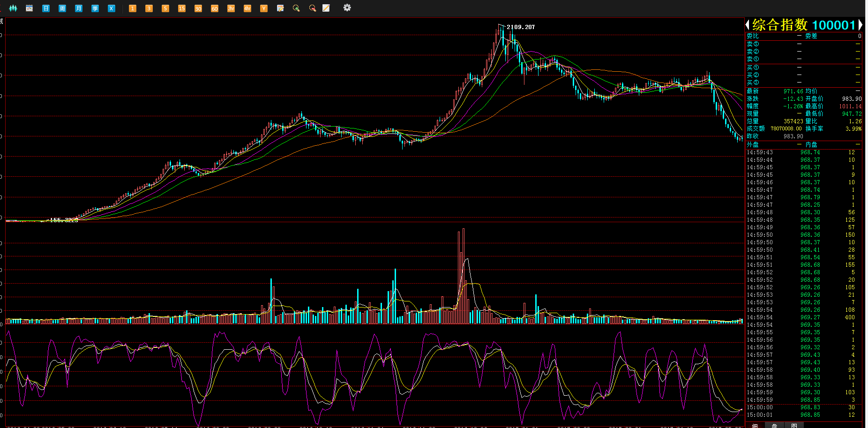Screen dimensions: 868x428
Task: Select the 15:00:00 tick row
Action: pos(804,407)
